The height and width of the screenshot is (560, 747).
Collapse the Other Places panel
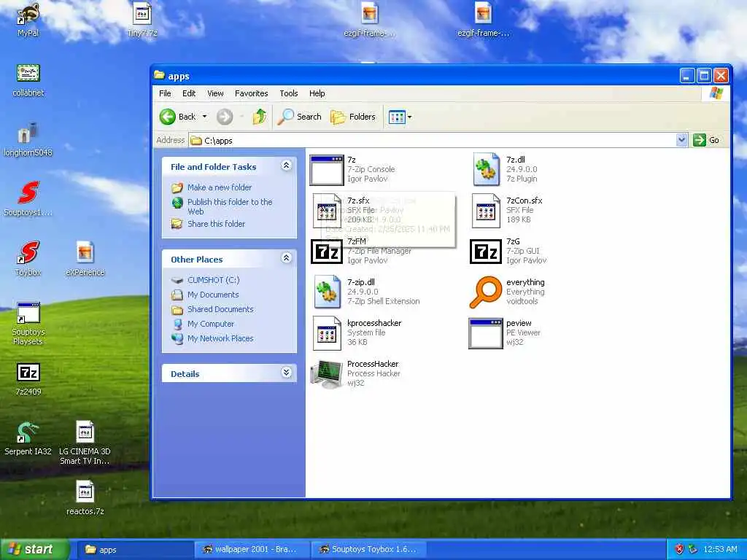click(286, 258)
